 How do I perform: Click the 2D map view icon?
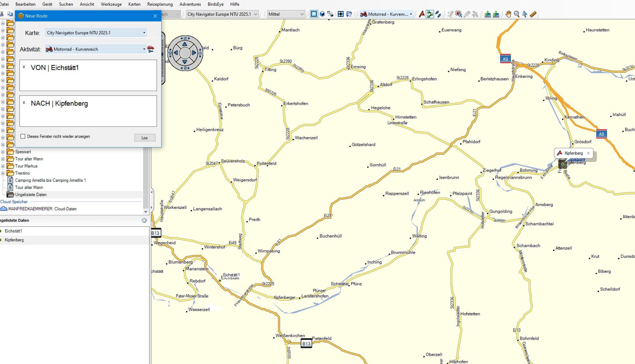coord(314,14)
